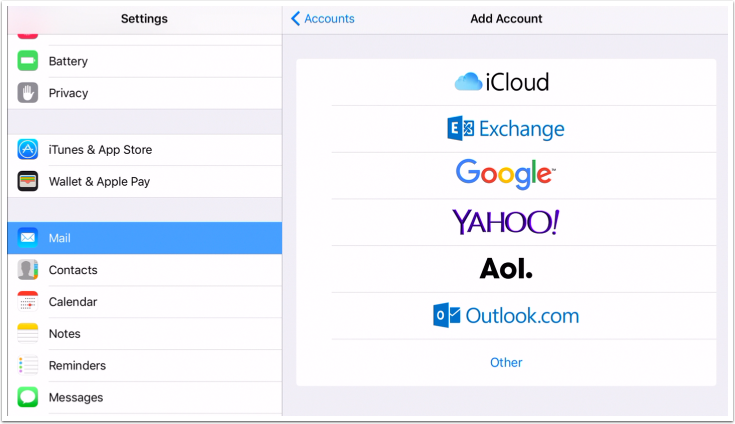Screen dimensions: 735x424
Task: Tap the Privacy hand icon
Action: click(28, 93)
